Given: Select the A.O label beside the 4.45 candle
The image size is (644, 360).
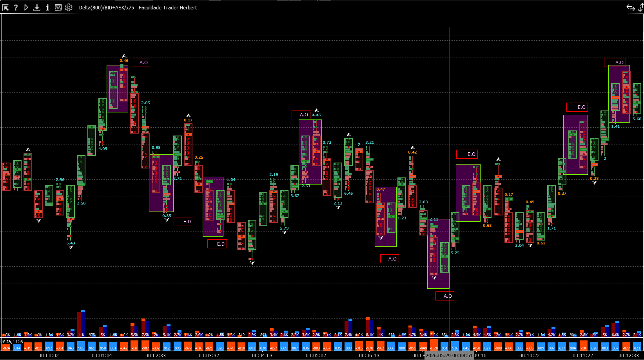Looking at the screenshot, I should tap(301, 114).
